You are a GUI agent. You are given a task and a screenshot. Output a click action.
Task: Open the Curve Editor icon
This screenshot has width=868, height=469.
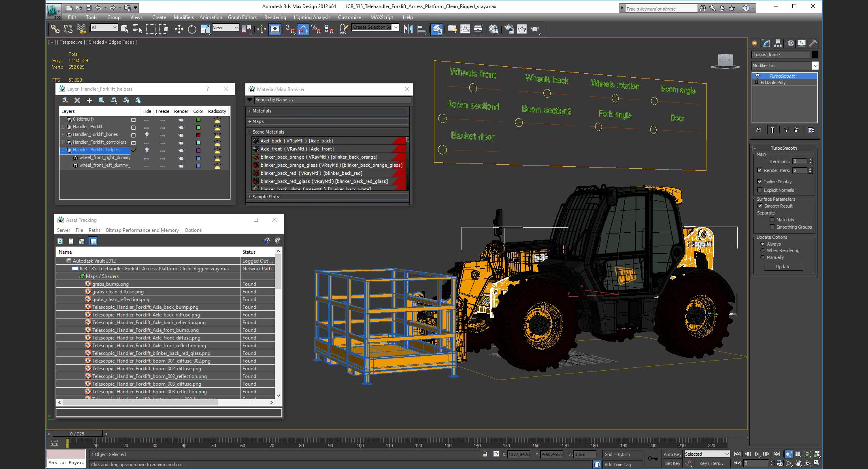tap(465, 29)
